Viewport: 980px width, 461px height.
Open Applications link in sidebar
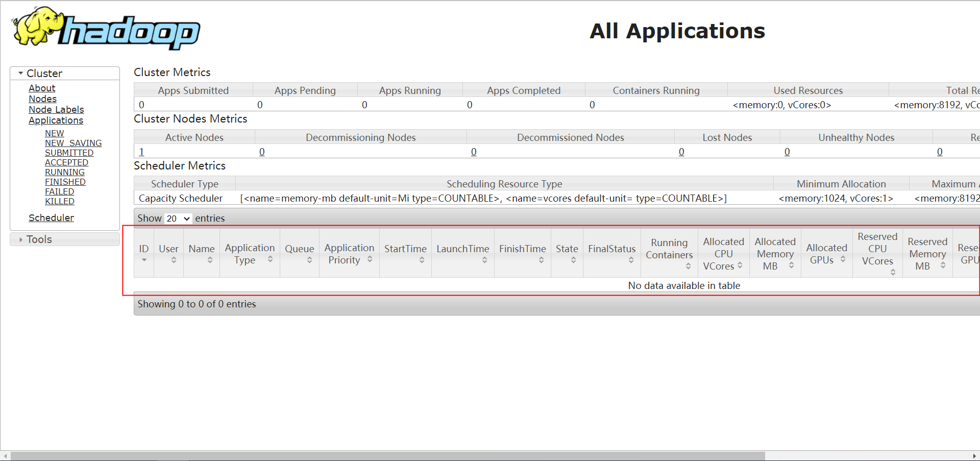click(56, 120)
